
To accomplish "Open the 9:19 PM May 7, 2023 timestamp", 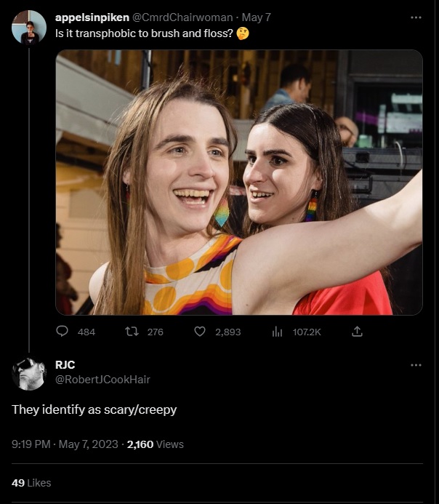I will coord(65,444).
